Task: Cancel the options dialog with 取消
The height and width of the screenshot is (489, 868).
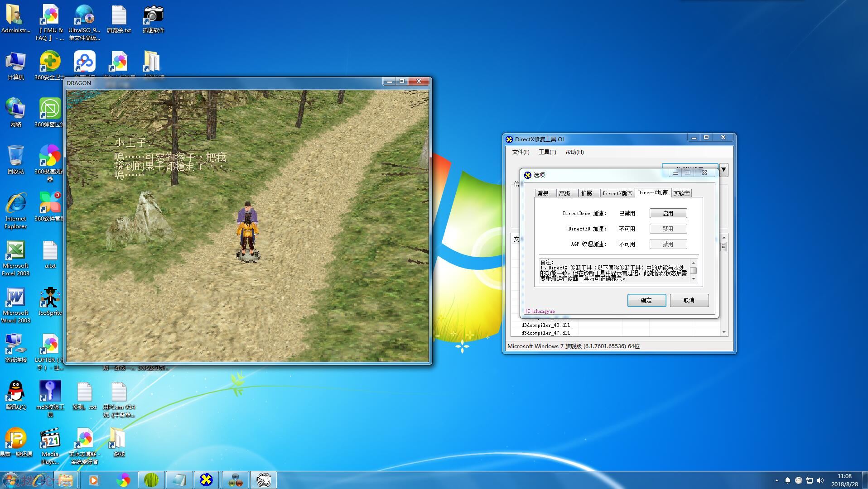Action: 689,300
